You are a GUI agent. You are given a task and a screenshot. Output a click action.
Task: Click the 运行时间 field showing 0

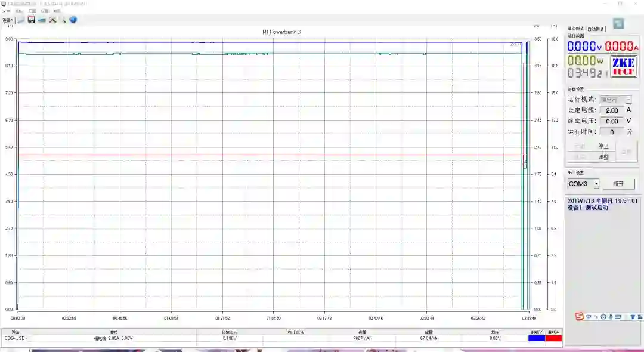pos(612,132)
